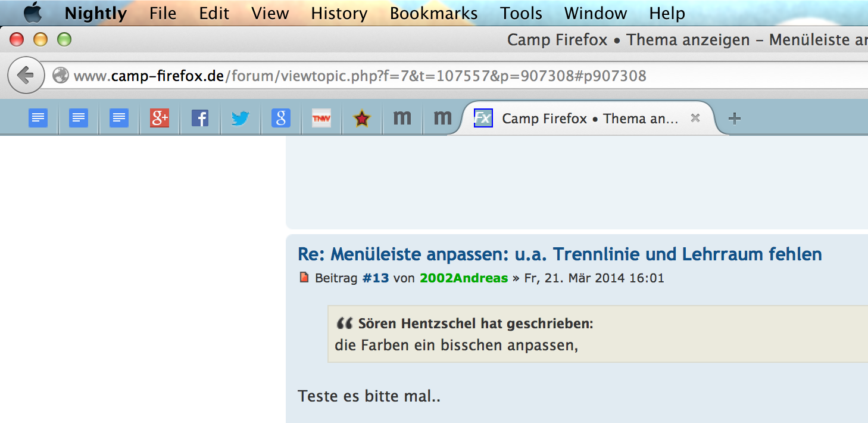
Task: Open the Edit menu
Action: click(214, 14)
